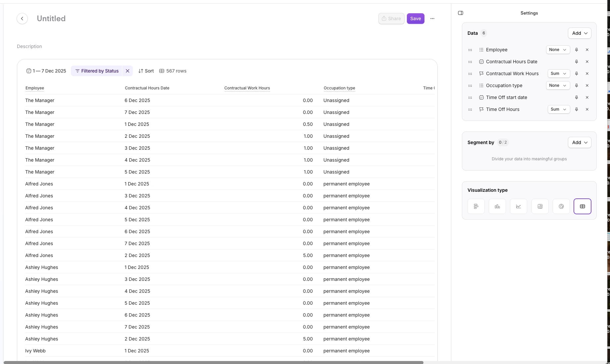This screenshot has width=610, height=364.
Task: Open the Sort menu
Action: pyautogui.click(x=146, y=71)
